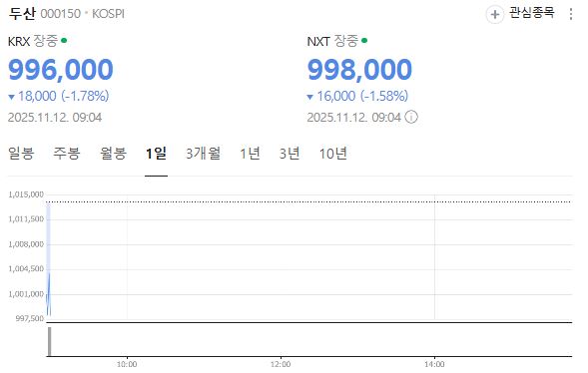Click the 1,008,000 y-axis label

[x=26, y=244]
